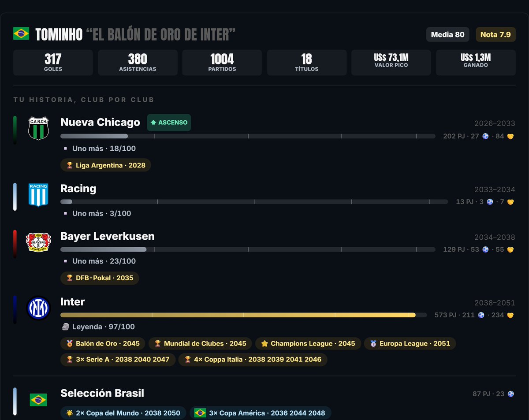Image resolution: width=529 pixels, height=420 pixels.
Task: Click the Nueva Chicago progress bar
Action: [248, 137]
